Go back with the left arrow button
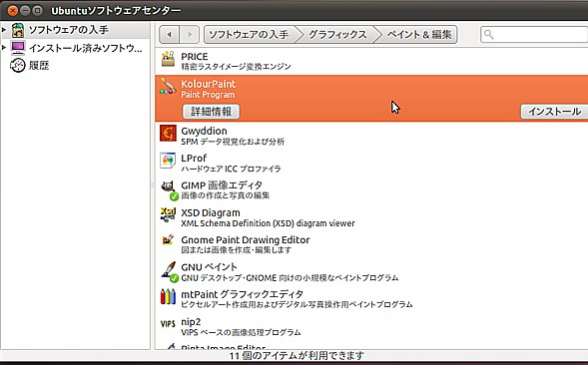This screenshot has width=588, height=365. (x=170, y=35)
